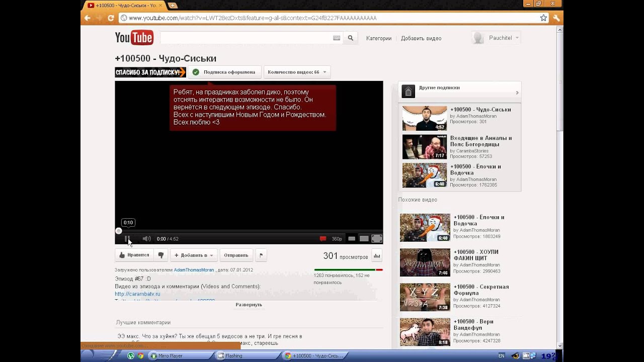Toggle annotations with the red speech bubble
Image resolution: width=644 pixels, height=362 pixels.
pos(323,239)
